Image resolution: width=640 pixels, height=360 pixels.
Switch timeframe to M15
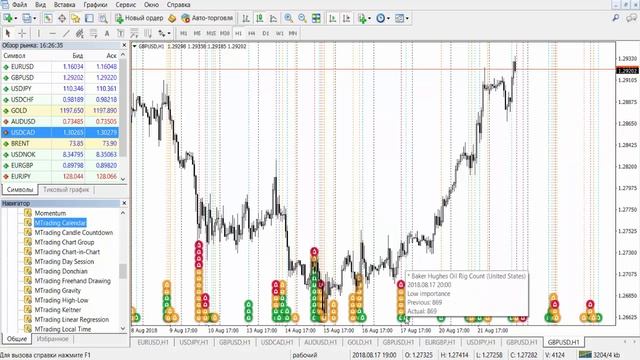(x=211, y=33)
